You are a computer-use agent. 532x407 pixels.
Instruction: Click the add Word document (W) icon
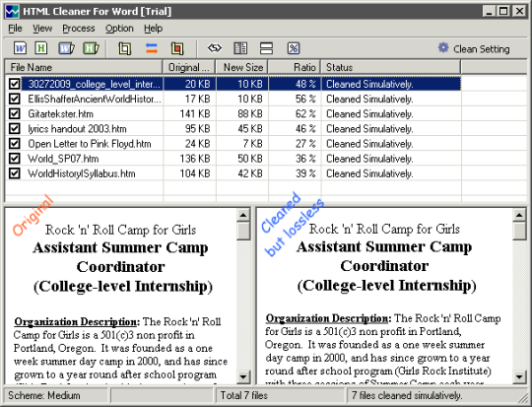coord(20,48)
